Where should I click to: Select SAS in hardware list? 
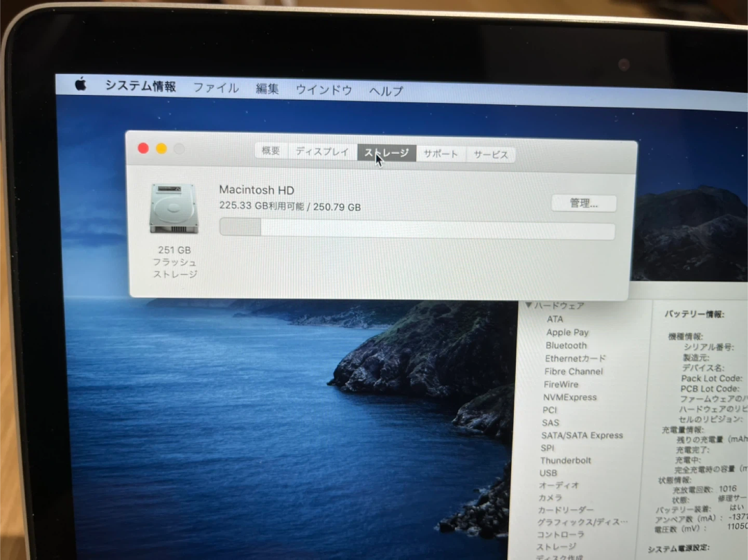point(551,422)
